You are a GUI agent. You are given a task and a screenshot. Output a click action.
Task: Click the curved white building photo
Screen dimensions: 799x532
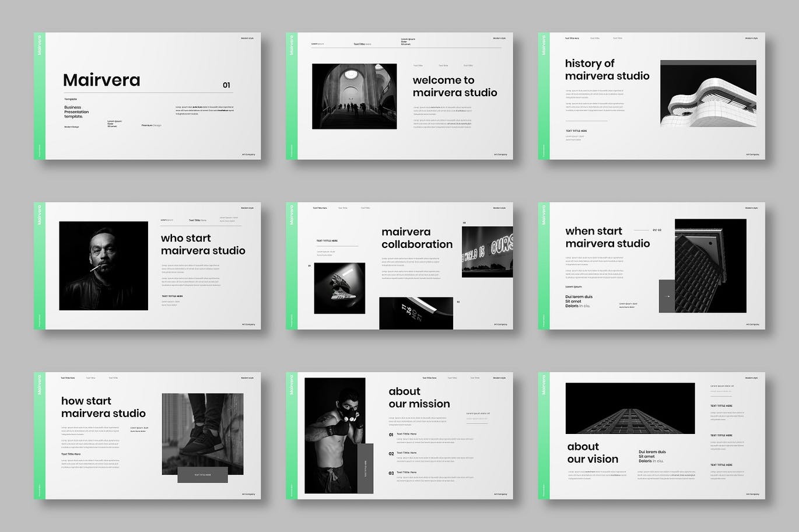click(x=708, y=93)
